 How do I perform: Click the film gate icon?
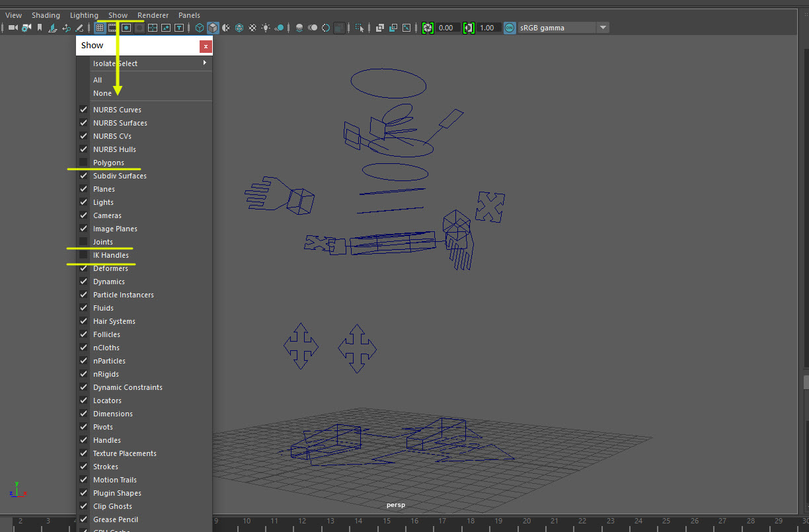[113, 27]
